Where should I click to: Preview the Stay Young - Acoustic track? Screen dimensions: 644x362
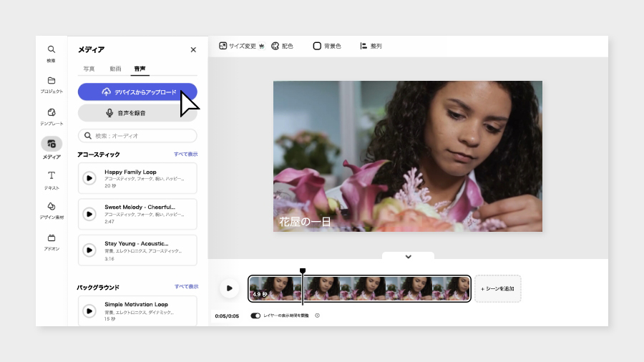[89, 250]
